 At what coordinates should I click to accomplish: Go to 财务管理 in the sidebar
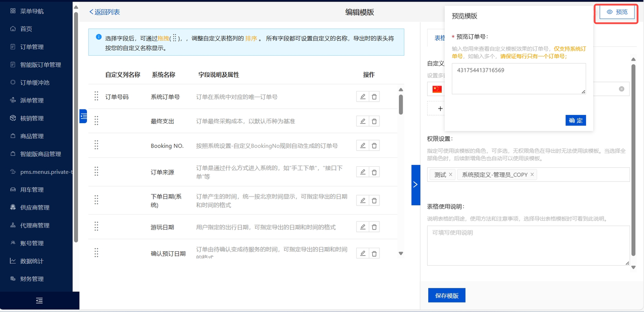tap(32, 279)
